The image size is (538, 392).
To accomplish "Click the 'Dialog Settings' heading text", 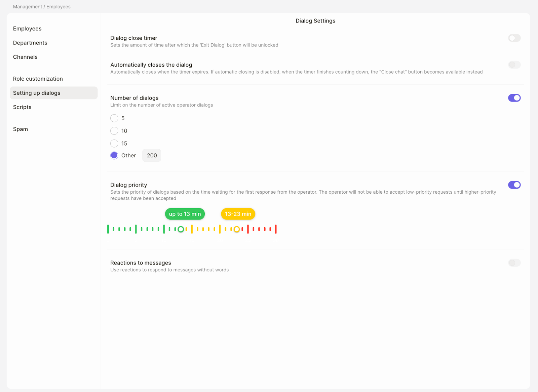I will tap(315, 21).
